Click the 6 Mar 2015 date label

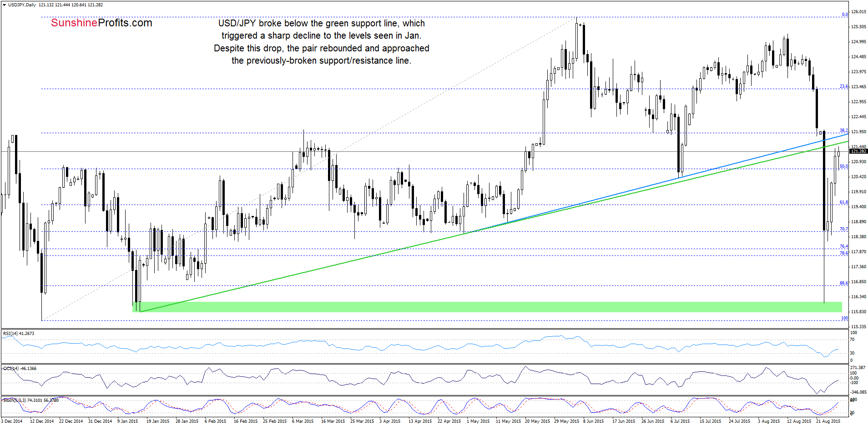coord(303,421)
